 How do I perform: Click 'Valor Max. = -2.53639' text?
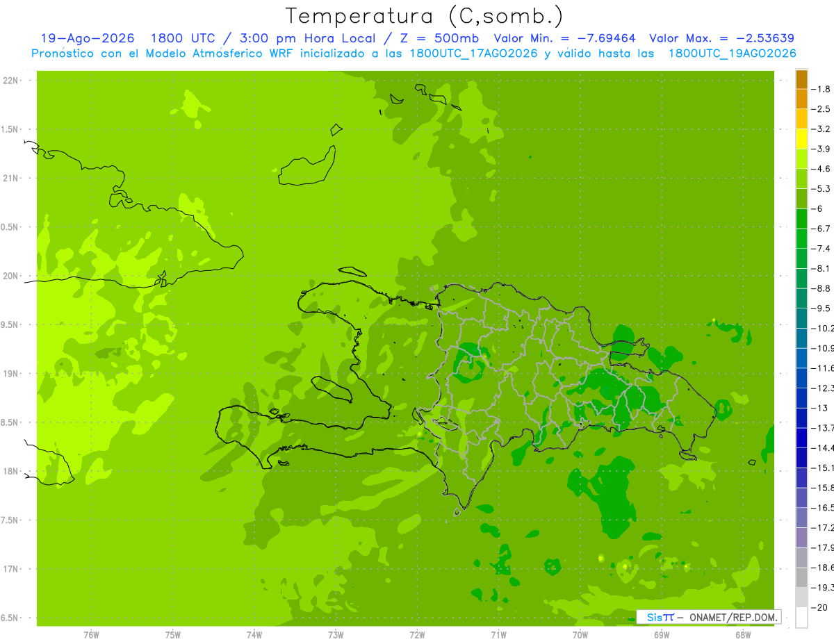tap(721, 38)
